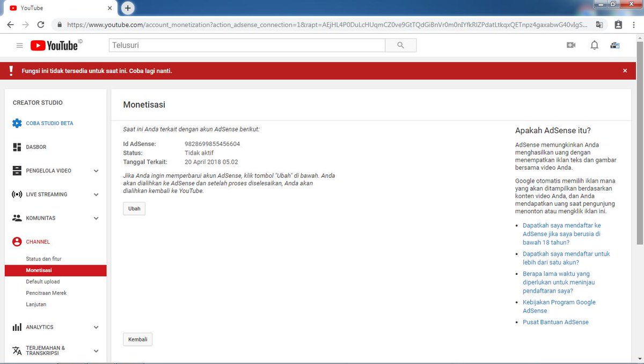Click the Ubah button
Screen dimensions: 644x364
[x=134, y=208]
